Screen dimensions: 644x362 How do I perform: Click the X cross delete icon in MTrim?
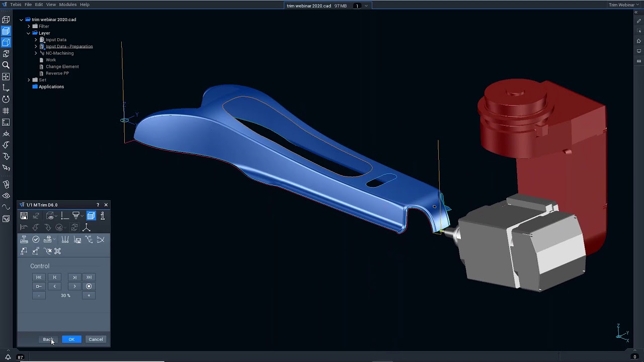(x=57, y=251)
